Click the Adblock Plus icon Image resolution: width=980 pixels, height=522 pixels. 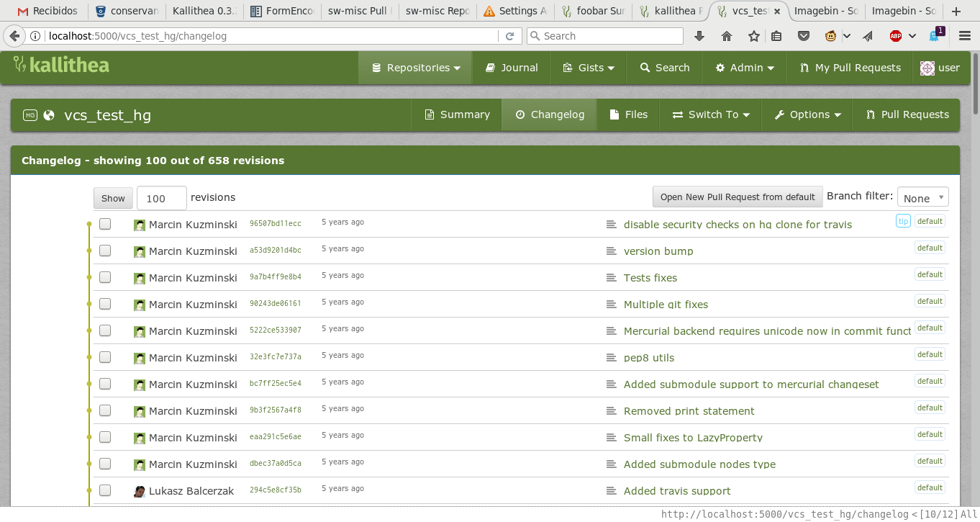click(896, 36)
